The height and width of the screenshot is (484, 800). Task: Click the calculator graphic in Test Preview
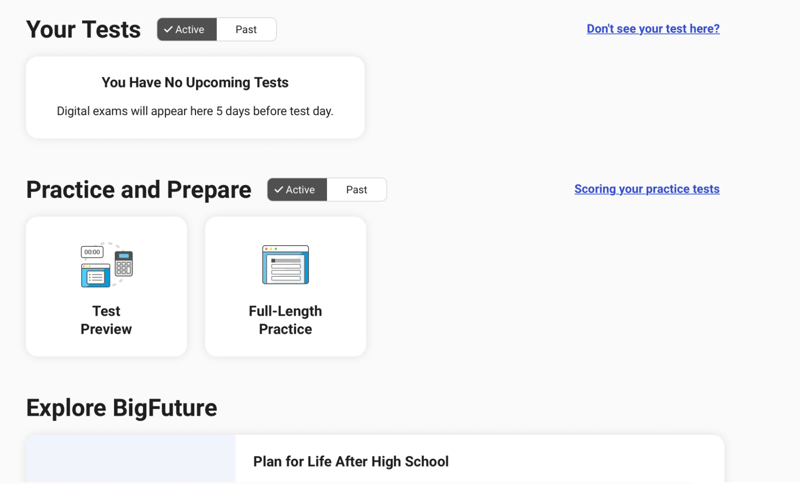[x=124, y=263]
